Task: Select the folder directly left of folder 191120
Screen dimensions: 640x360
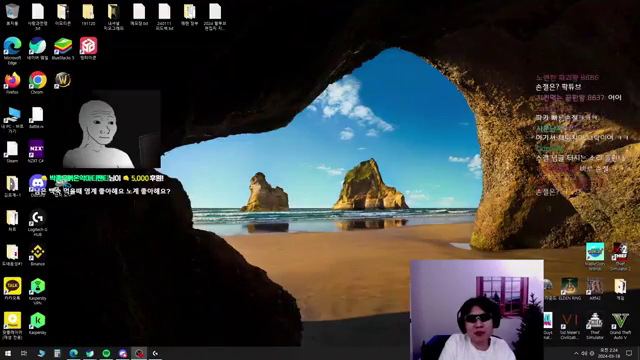Action: coord(63,14)
